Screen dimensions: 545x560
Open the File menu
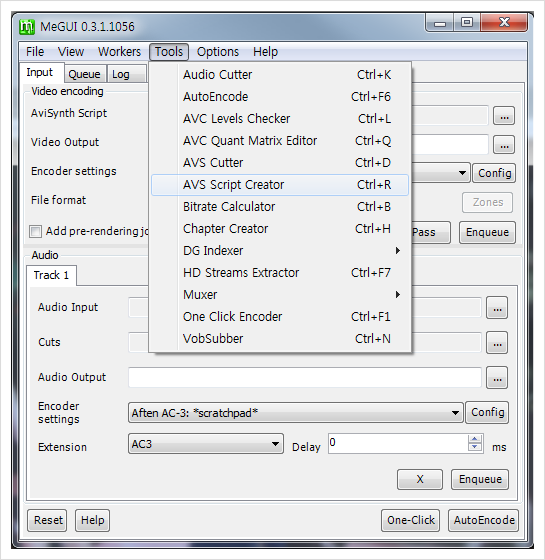[x=35, y=52]
